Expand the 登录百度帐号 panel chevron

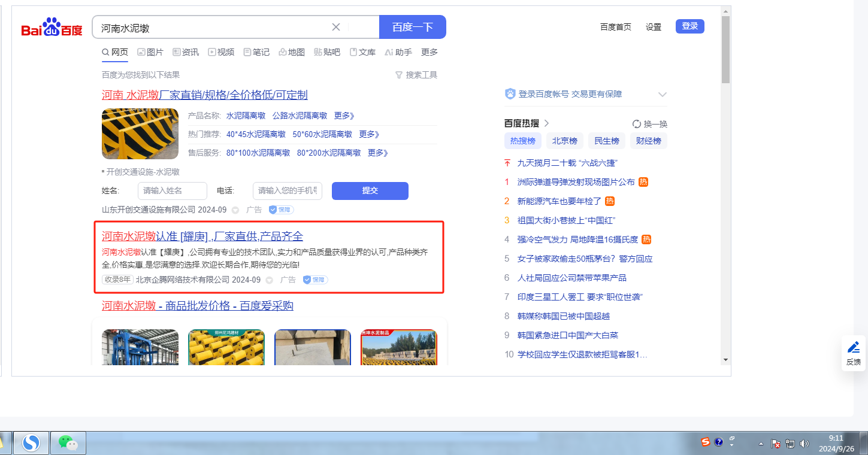(662, 94)
